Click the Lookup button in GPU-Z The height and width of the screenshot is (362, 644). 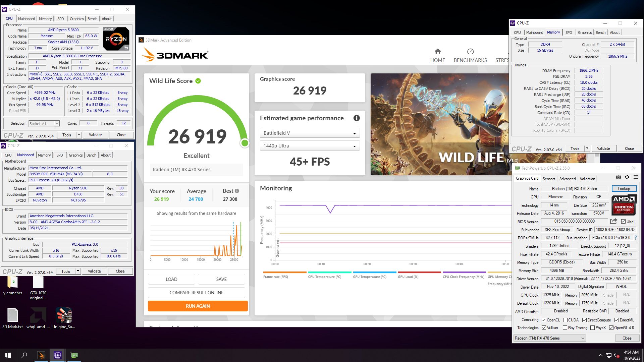tap(624, 189)
